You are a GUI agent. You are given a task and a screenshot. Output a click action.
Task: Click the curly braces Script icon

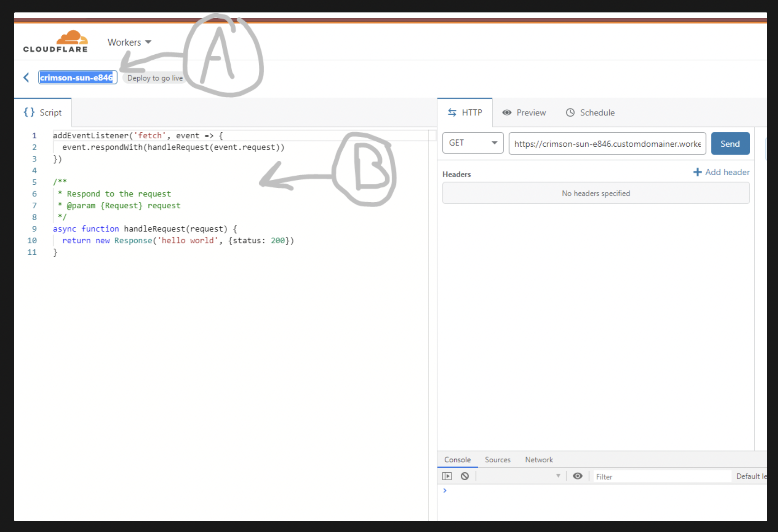coord(29,112)
